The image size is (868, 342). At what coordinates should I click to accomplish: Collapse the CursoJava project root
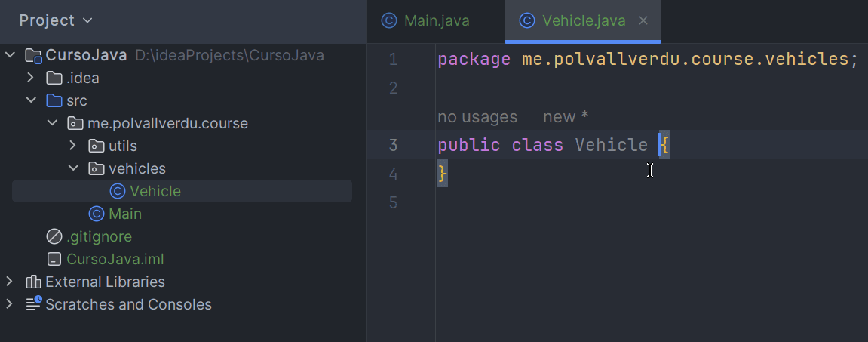tap(10, 55)
